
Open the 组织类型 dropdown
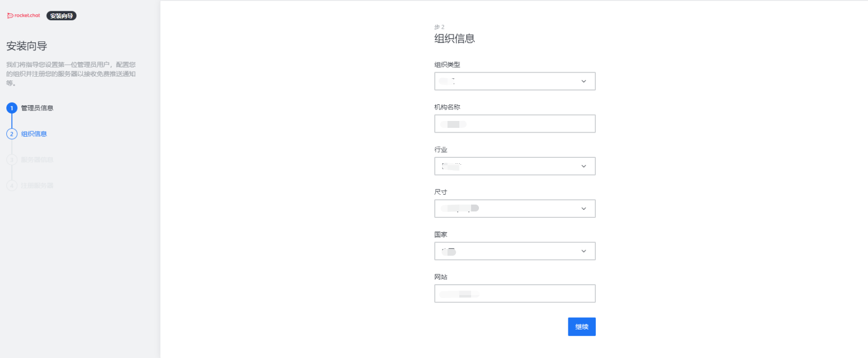point(515,81)
